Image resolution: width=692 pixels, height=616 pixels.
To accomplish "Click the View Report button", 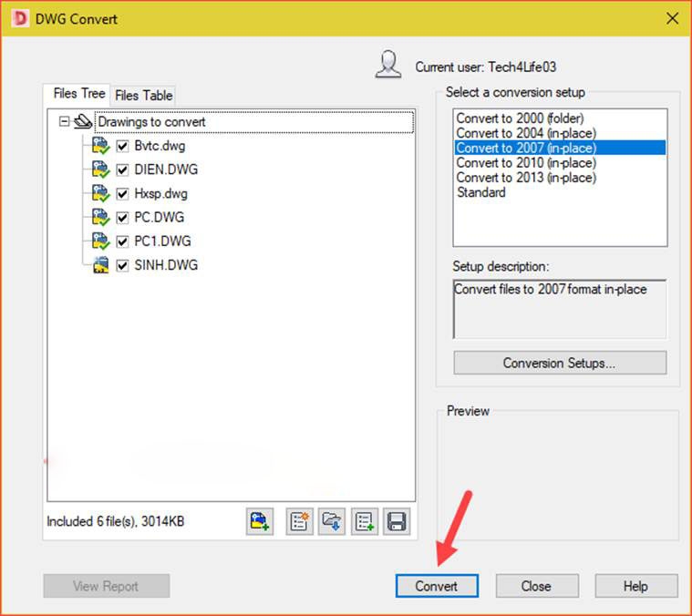I will tap(106, 586).
